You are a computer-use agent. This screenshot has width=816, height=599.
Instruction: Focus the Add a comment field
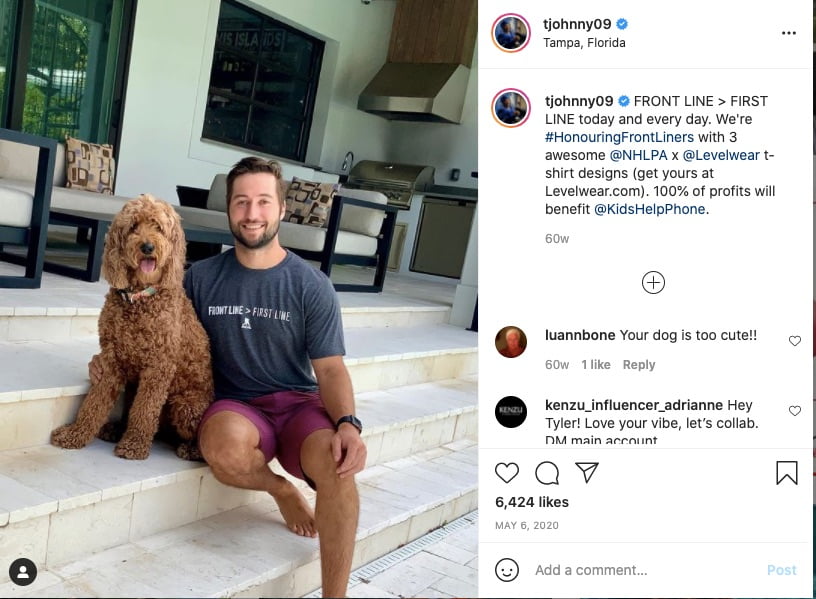[645, 570]
